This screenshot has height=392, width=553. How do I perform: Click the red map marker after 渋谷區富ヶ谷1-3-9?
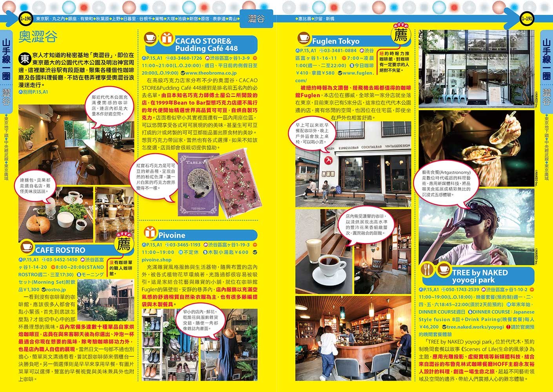255,58
